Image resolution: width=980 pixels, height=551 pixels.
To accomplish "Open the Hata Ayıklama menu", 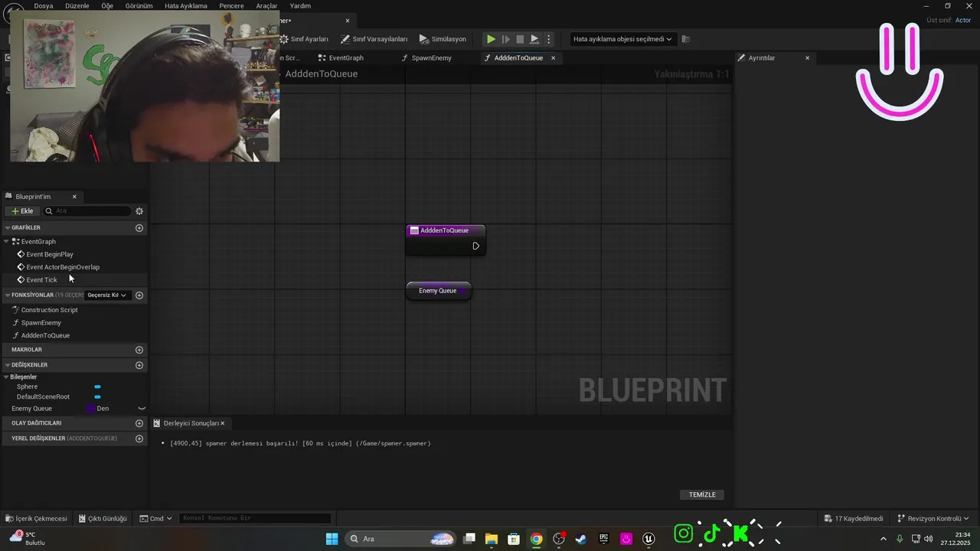I will click(186, 6).
